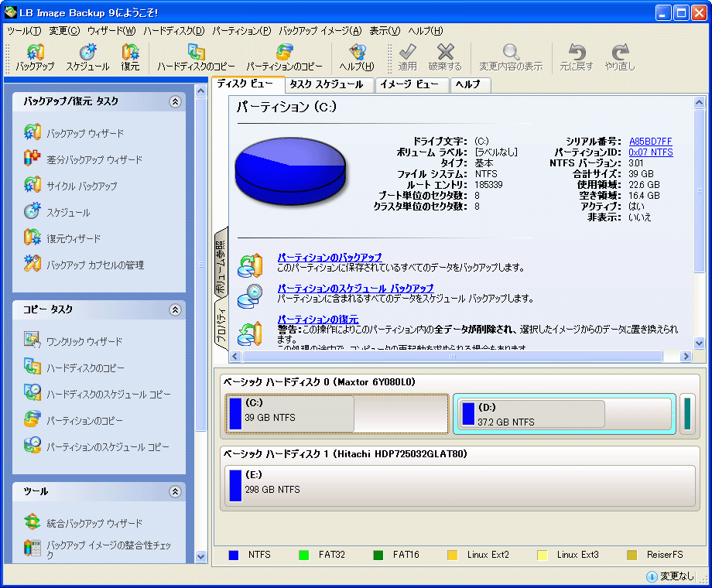Open サイクル バックアップ in the sidebar

click(x=70, y=186)
